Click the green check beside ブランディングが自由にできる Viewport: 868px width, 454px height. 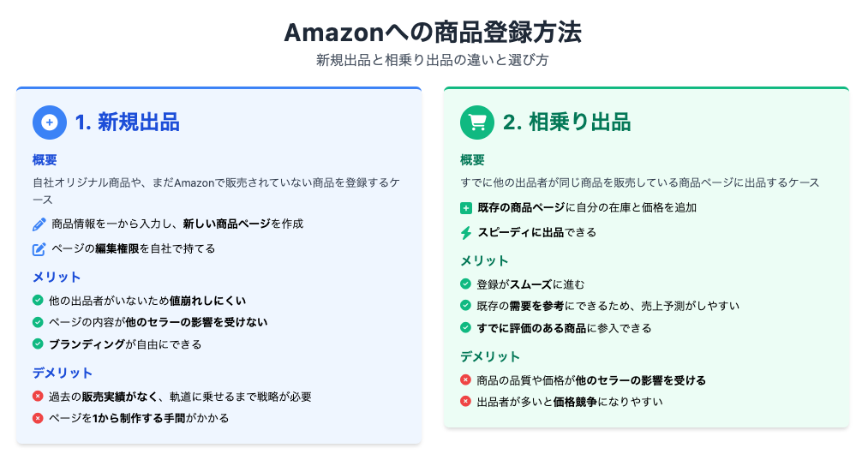point(38,343)
